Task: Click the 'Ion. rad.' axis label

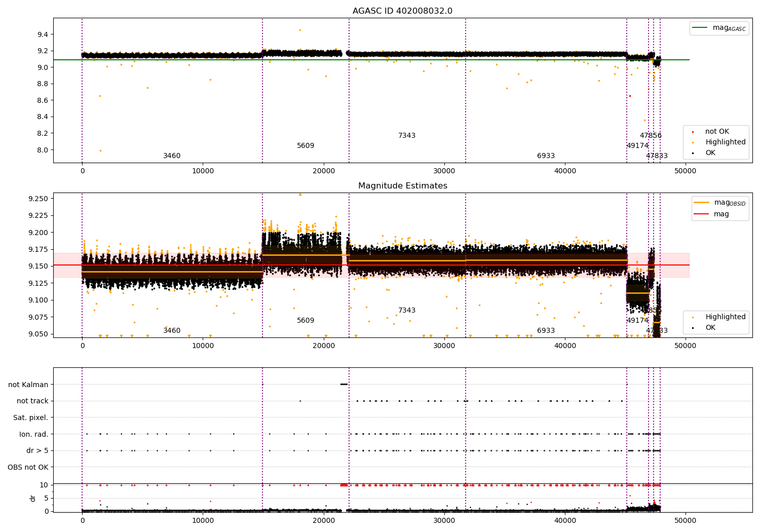Action: [34, 434]
